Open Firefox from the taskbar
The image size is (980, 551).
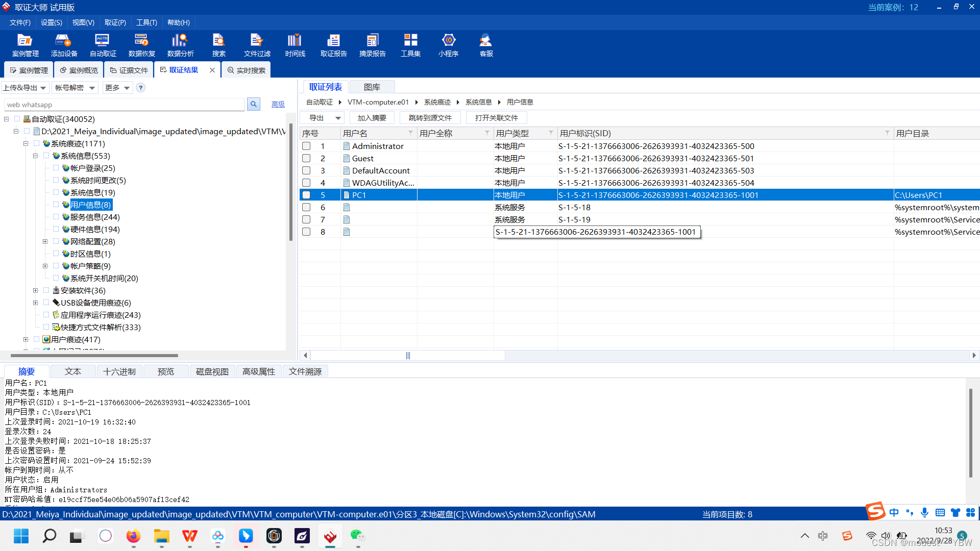click(133, 536)
